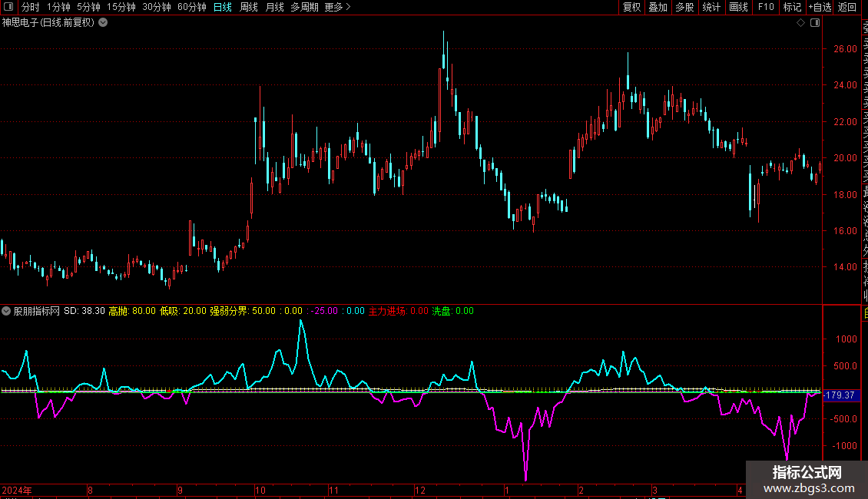Add stock with +自选 button
Screen dimensions: 868x499
coord(820,7)
